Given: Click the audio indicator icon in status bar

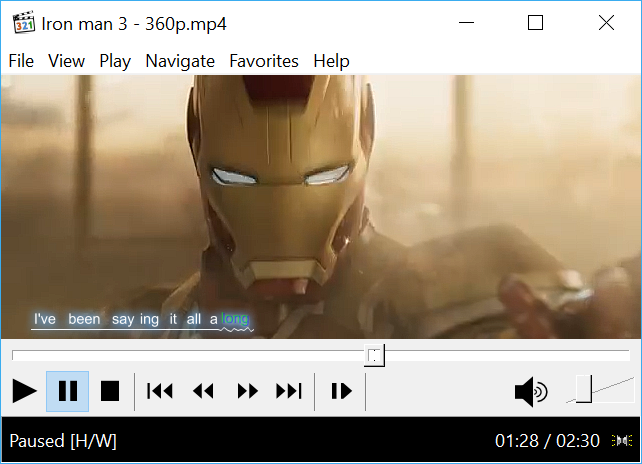Looking at the screenshot, I should coord(622,441).
